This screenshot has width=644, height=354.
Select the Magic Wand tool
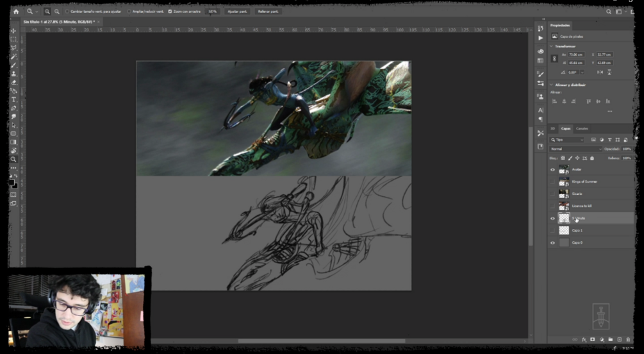pos(13,56)
